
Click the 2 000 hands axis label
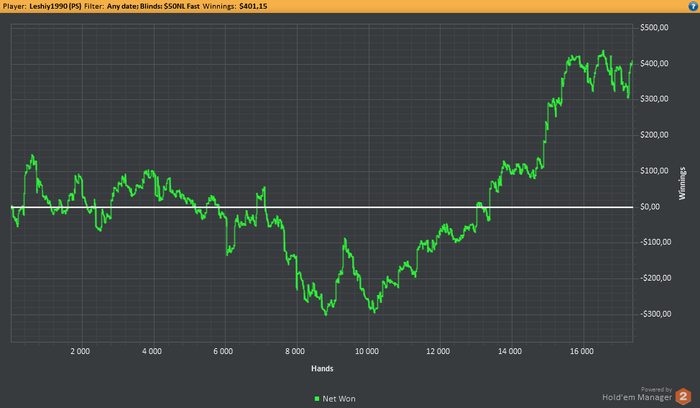point(80,351)
